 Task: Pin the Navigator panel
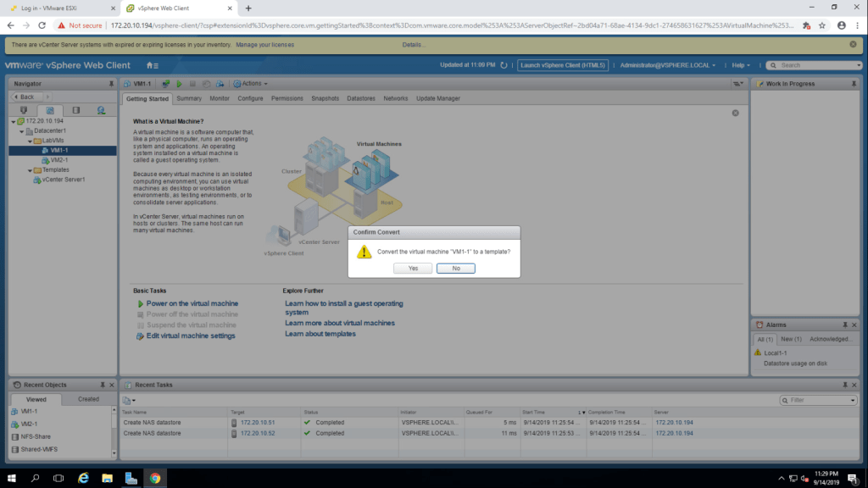point(111,84)
